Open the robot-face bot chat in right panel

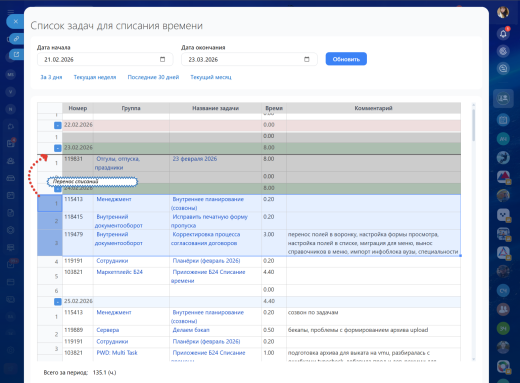pos(503,215)
